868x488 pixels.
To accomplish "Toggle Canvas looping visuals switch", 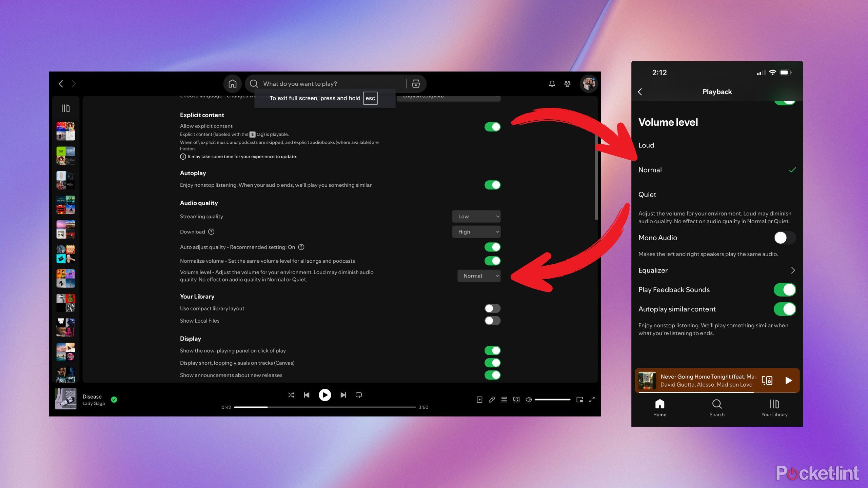I will click(492, 363).
